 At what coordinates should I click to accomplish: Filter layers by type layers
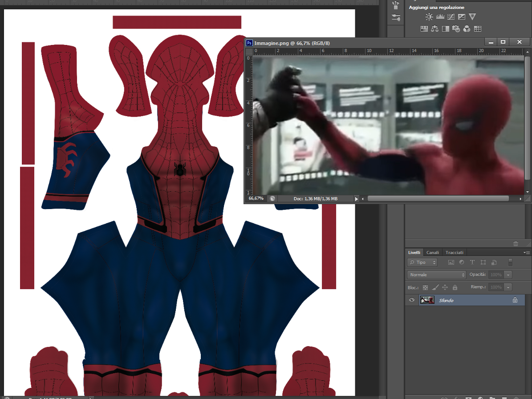(x=472, y=262)
